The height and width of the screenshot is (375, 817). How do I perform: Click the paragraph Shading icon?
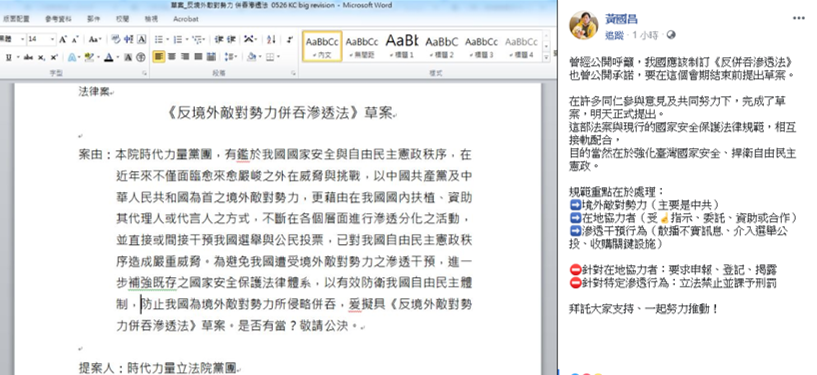click(x=252, y=56)
